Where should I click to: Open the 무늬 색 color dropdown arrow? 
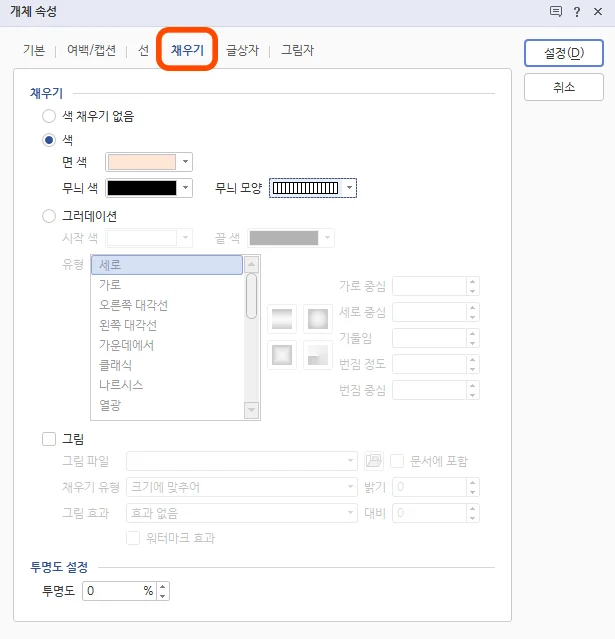[185, 188]
